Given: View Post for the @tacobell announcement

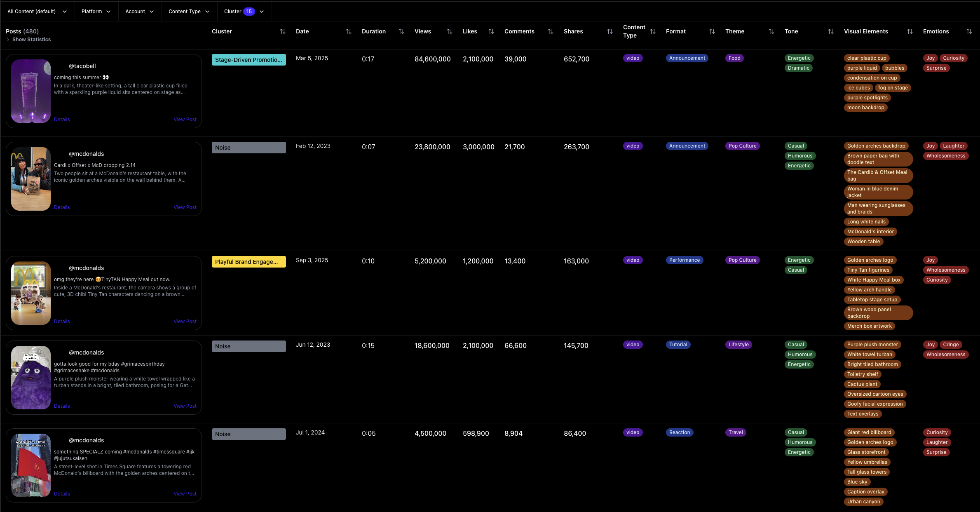Looking at the screenshot, I should pos(185,119).
